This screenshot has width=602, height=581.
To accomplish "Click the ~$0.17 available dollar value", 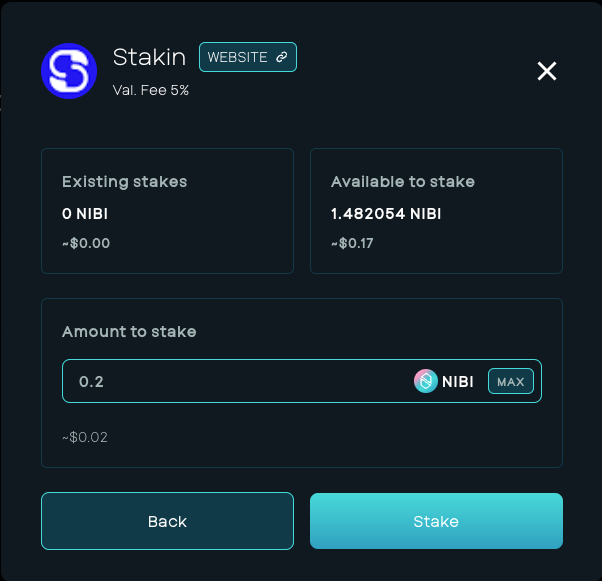I will 352,243.
